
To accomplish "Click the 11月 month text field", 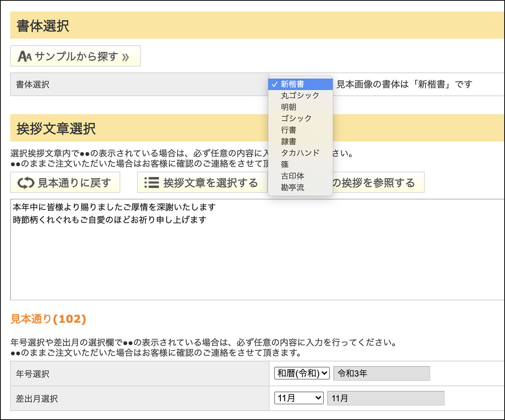I will tap(386, 398).
